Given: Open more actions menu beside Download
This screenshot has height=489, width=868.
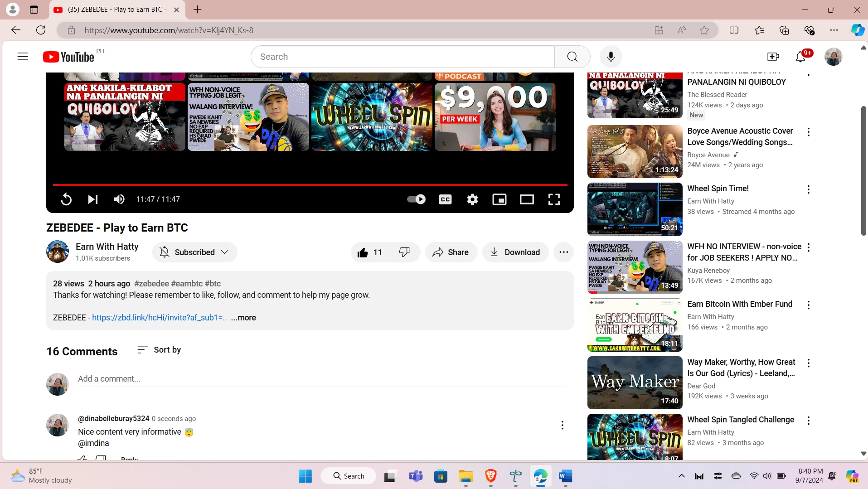Looking at the screenshot, I should tap(563, 252).
